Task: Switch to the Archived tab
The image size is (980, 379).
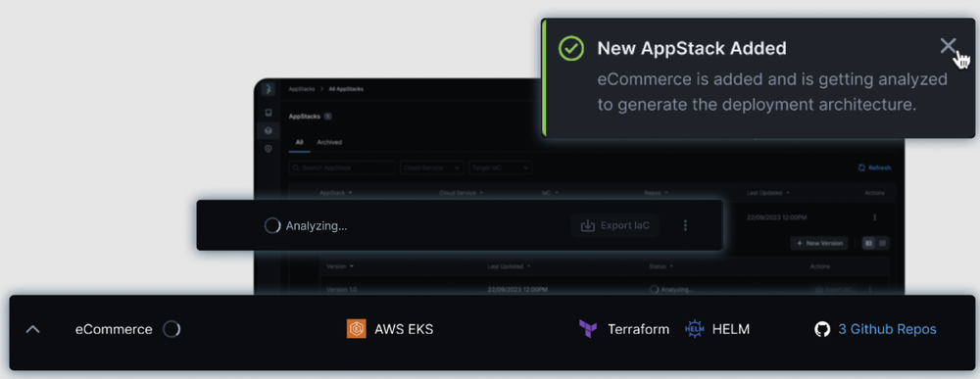Action: pos(329,142)
